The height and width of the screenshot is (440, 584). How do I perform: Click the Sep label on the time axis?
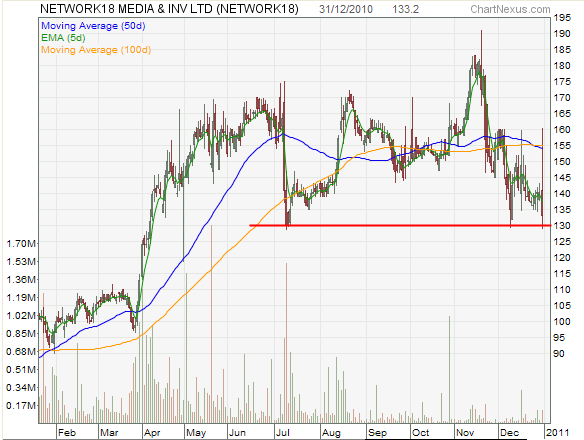click(377, 433)
